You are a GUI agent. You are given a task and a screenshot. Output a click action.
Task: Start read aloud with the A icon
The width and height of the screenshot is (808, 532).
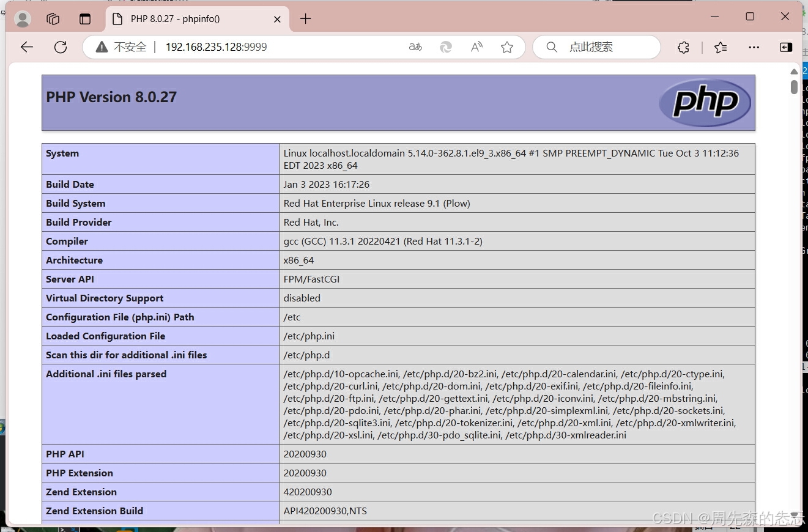(x=477, y=47)
